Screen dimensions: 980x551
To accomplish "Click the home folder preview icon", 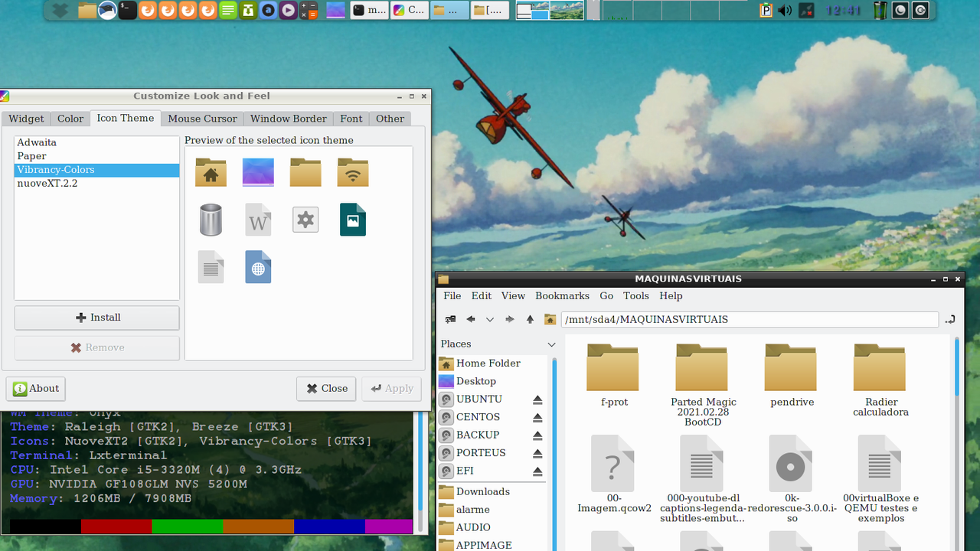I will click(211, 172).
